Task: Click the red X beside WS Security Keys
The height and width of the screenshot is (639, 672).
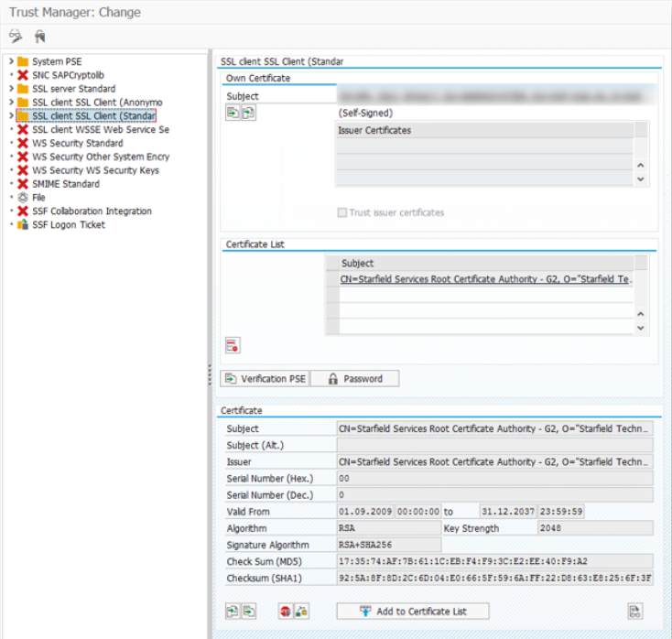Action: pos(23,170)
